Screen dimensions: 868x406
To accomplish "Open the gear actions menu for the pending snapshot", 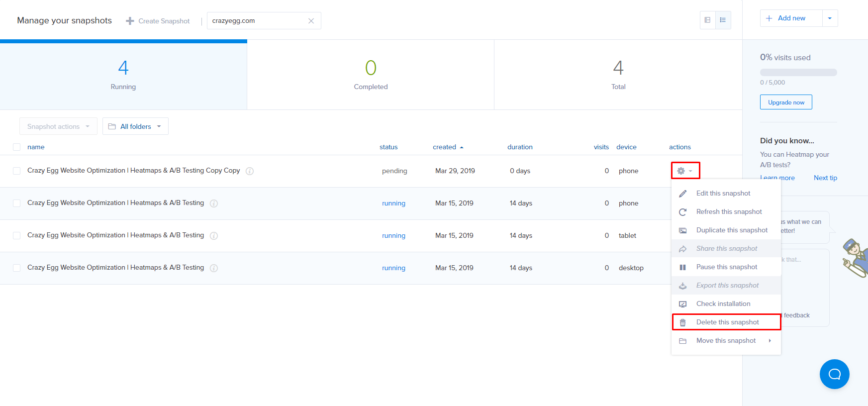I will (x=685, y=171).
